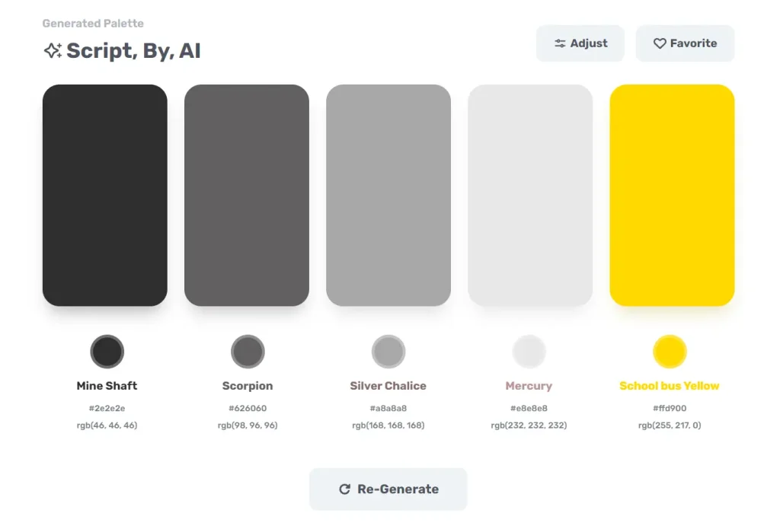780x532 pixels.
Task: Click the Re-Generate refresh arrow icon
Action: click(x=344, y=489)
